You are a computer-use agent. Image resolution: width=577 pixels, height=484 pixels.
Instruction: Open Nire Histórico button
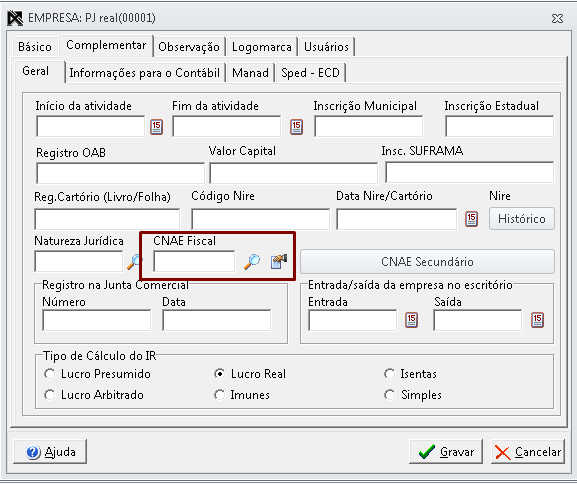coord(521,219)
